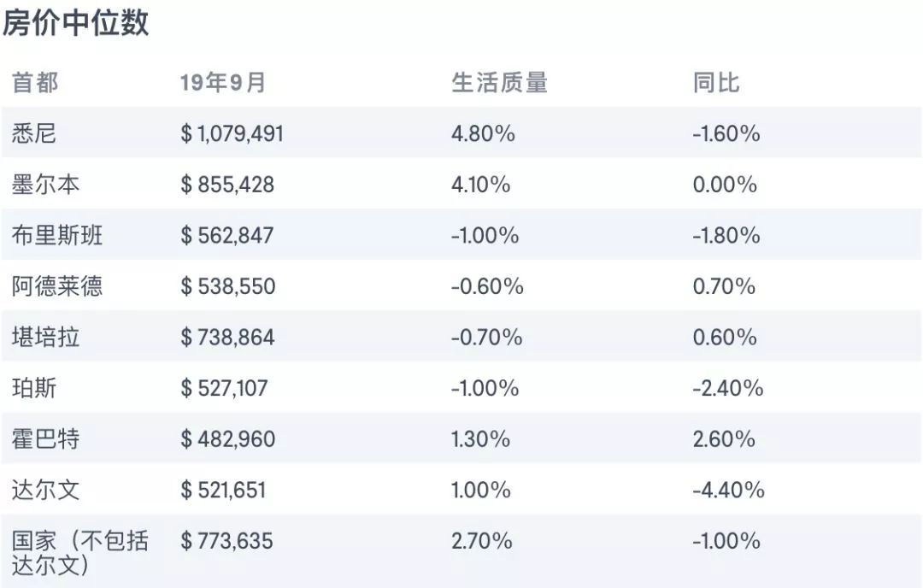Click Brisbane's -1.80% year-on-year value

[x=726, y=235]
